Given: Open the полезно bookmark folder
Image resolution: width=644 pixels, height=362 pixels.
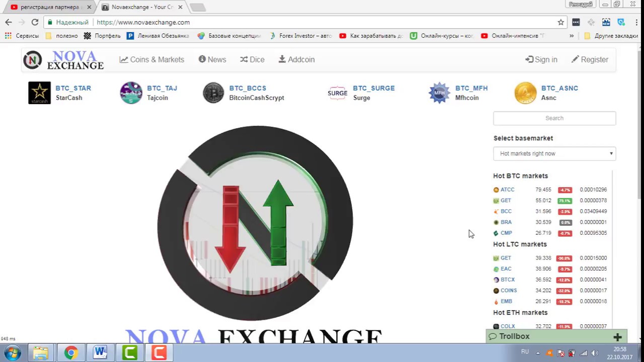Looking at the screenshot, I should click(61, 36).
